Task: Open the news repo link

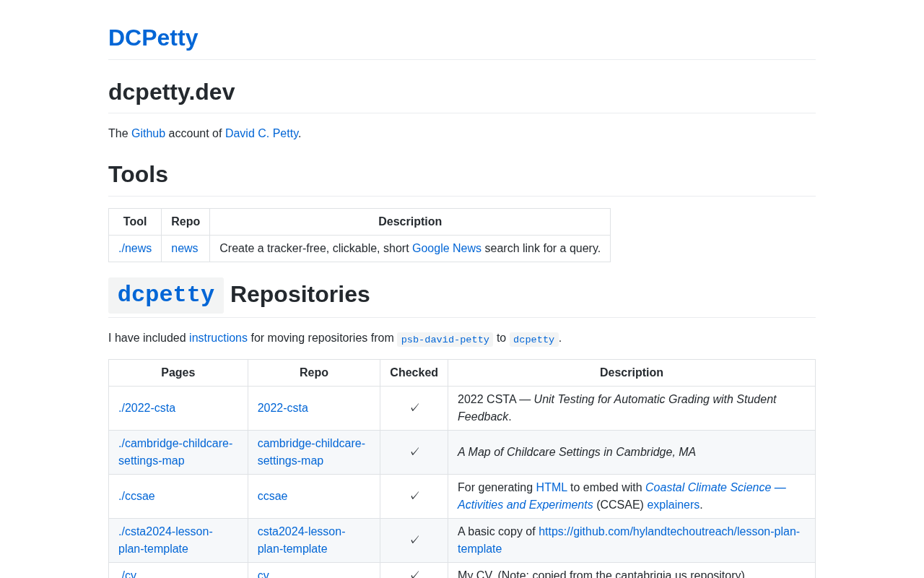Action: pyautogui.click(x=184, y=249)
